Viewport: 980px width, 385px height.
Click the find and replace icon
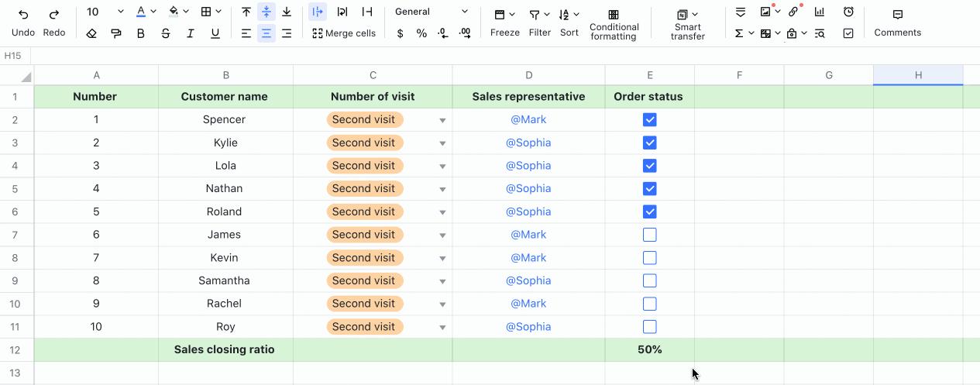[x=820, y=33]
